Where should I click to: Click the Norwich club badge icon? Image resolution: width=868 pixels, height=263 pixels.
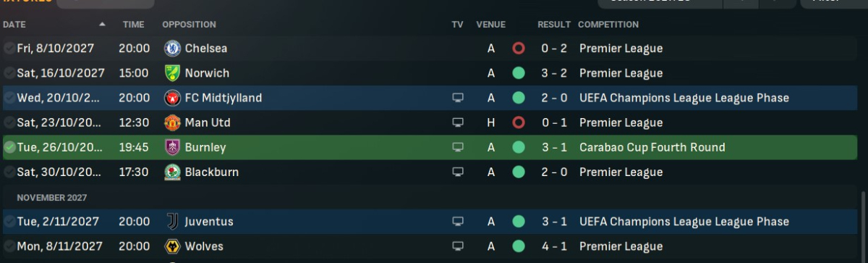pos(172,73)
